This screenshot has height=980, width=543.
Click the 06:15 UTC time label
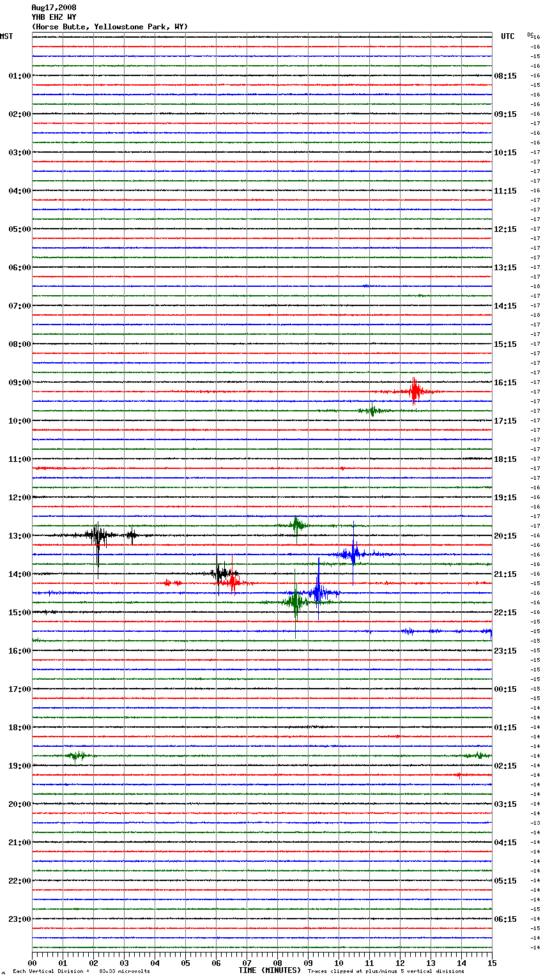[x=505, y=919]
